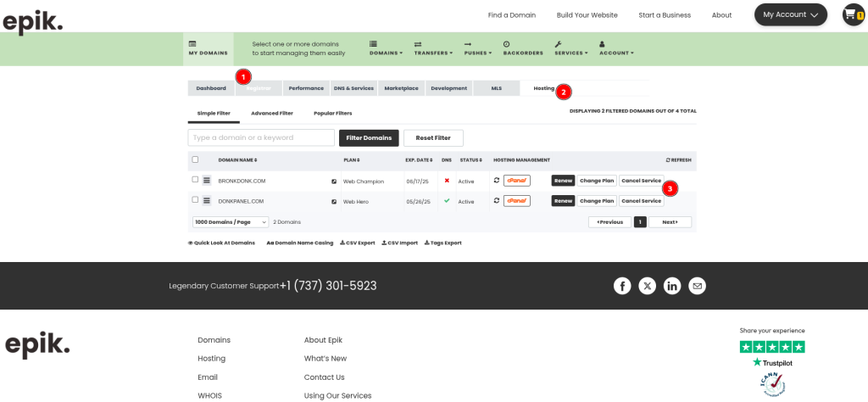This screenshot has height=402, width=868.
Task: Open the LinkedIn social icon
Action: tap(672, 286)
